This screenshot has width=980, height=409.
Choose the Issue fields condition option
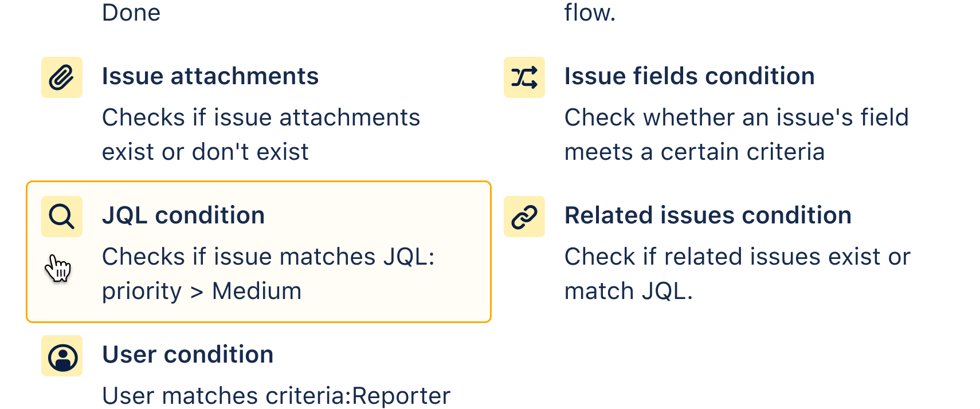point(689,76)
